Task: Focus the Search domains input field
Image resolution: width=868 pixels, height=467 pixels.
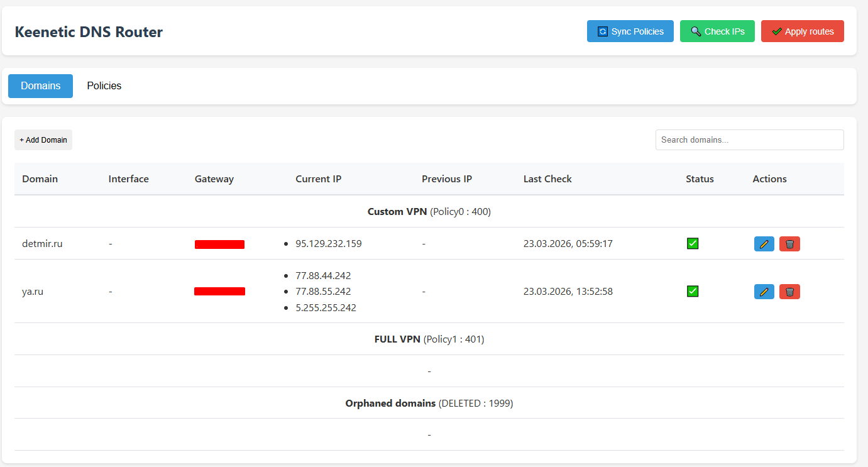Action: [x=749, y=140]
